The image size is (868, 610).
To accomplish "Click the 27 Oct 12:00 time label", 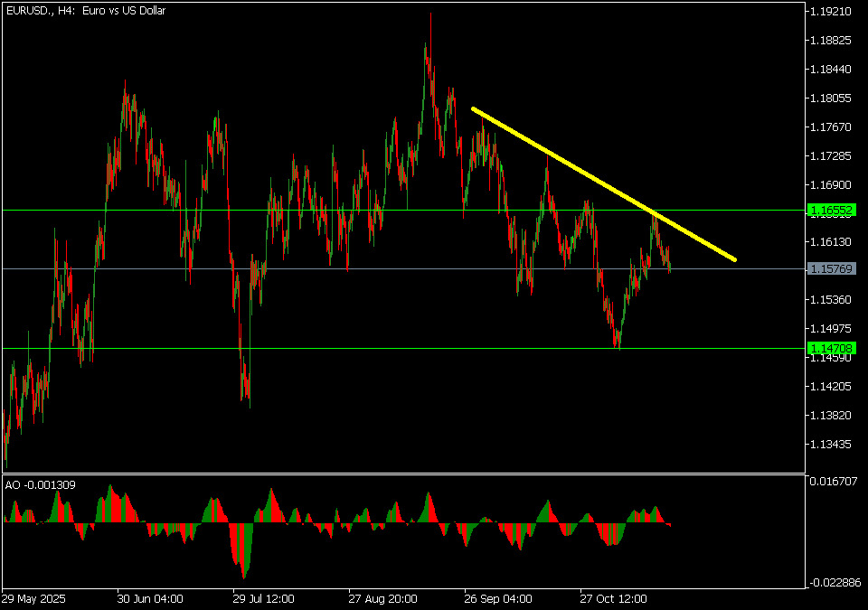I will point(614,599).
